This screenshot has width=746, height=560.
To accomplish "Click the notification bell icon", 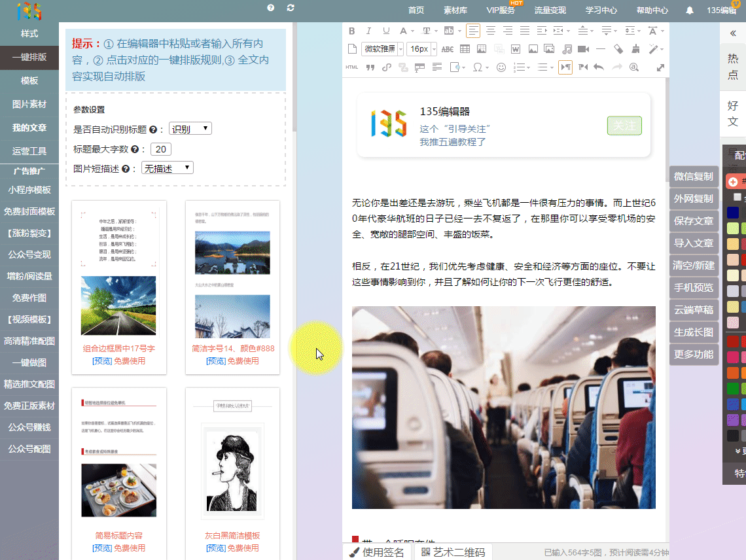I will pos(690,10).
